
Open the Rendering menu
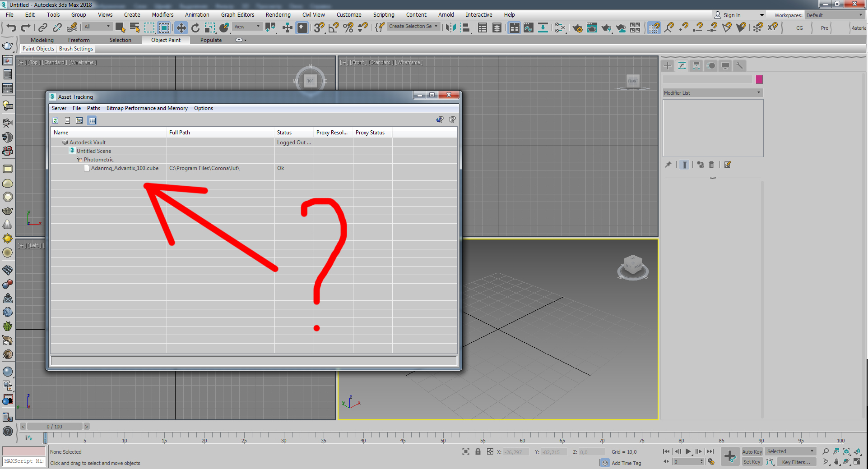(278, 15)
